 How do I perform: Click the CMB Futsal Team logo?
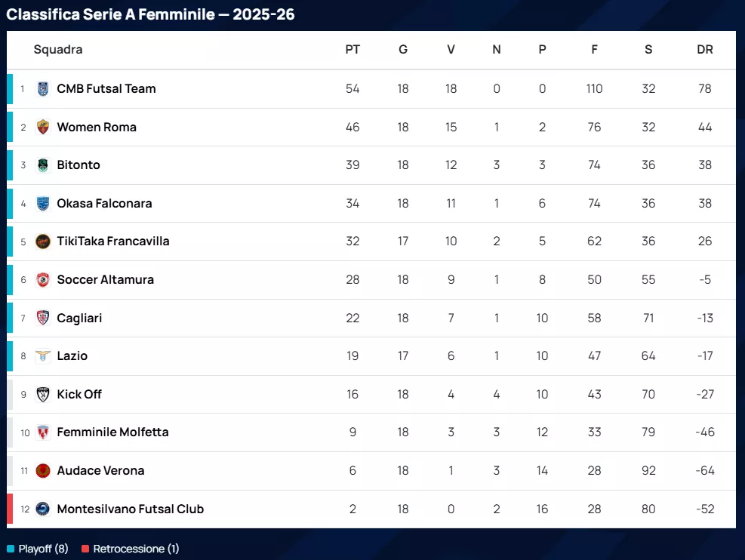point(43,89)
